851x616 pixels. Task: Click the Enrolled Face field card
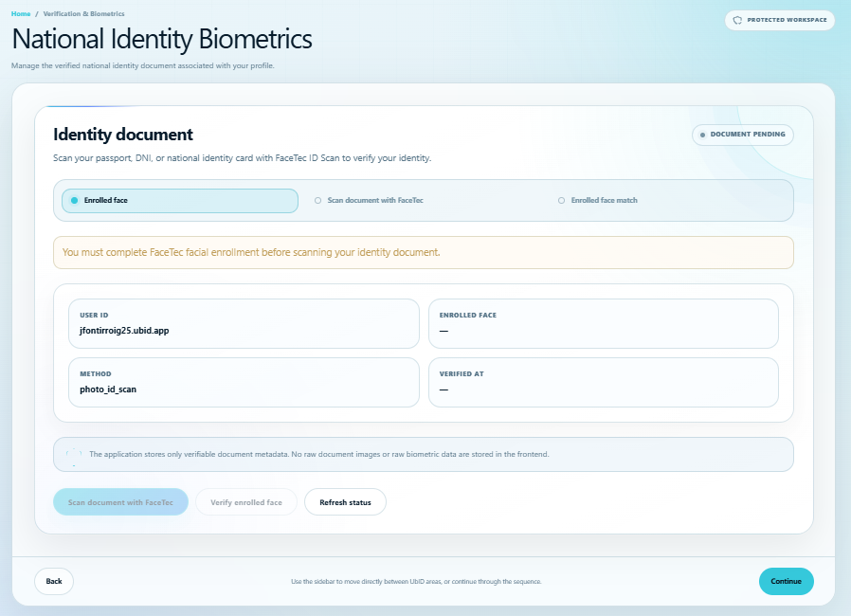(x=603, y=323)
